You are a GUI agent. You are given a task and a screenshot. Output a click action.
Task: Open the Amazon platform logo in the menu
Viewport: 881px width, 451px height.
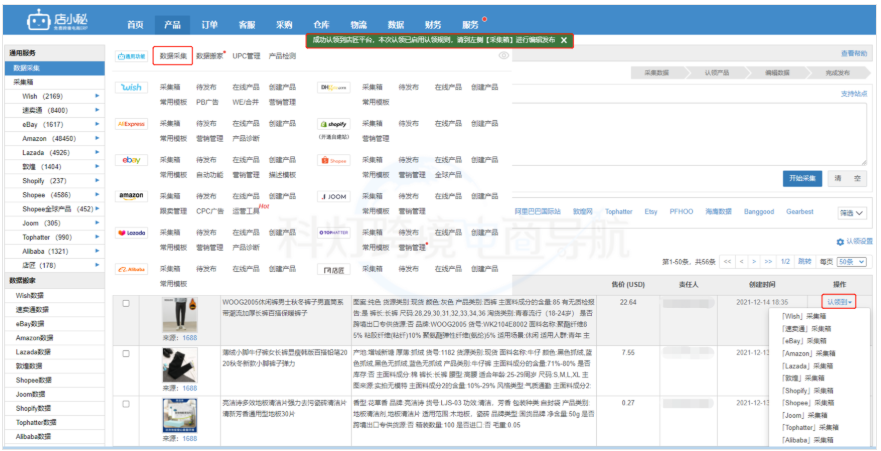pyautogui.click(x=131, y=197)
